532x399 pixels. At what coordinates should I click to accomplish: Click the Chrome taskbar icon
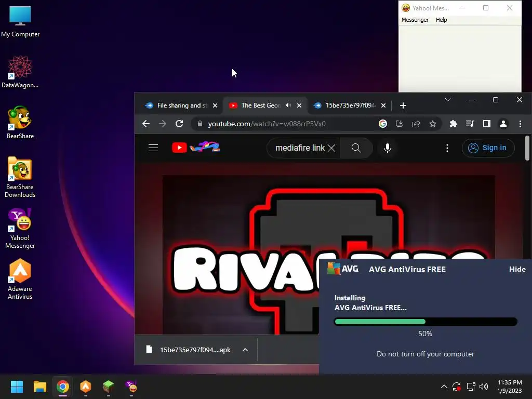click(x=63, y=387)
